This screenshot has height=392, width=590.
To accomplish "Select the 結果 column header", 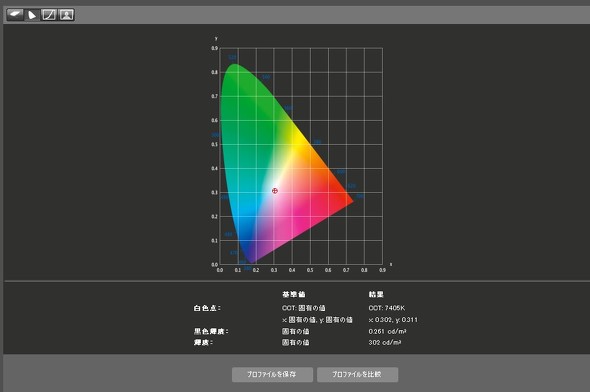I will [x=376, y=294].
